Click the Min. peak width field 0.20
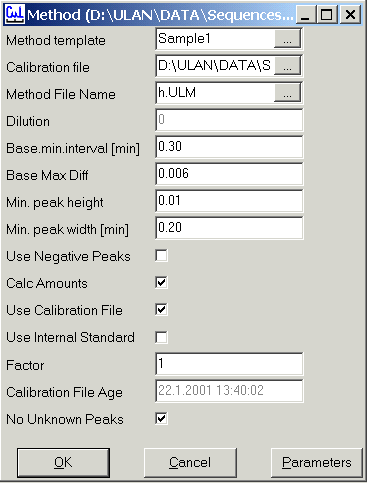This screenshot has width=367, height=483. pyautogui.click(x=229, y=228)
